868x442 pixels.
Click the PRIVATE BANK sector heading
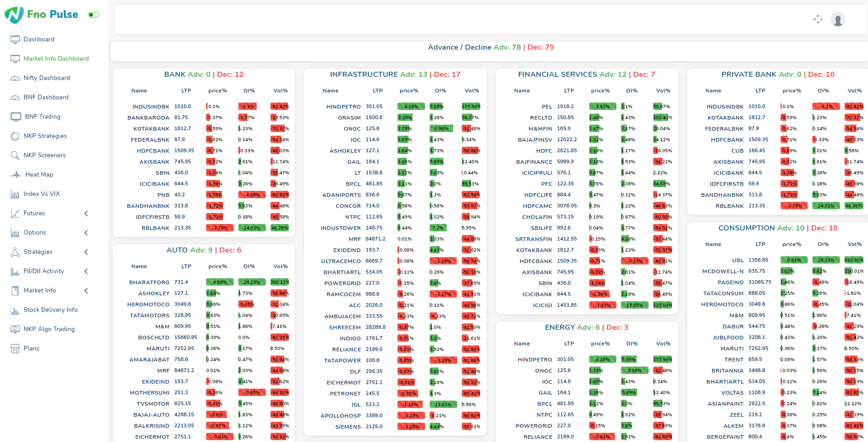tap(778, 75)
